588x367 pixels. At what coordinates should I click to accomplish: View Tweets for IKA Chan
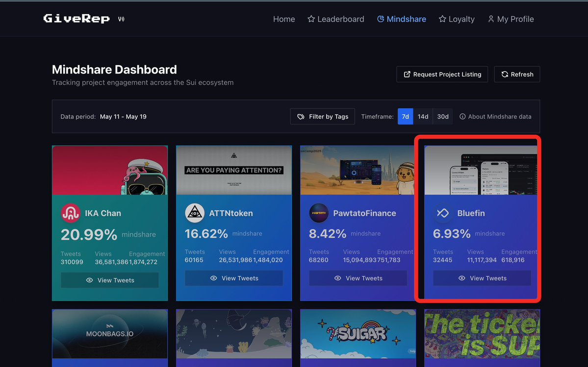[x=110, y=280]
